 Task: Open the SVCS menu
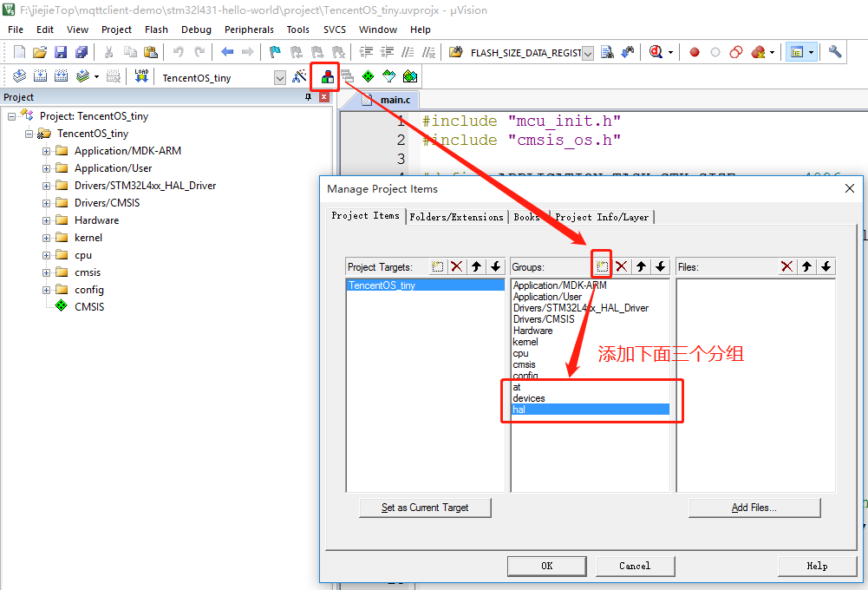[335, 29]
